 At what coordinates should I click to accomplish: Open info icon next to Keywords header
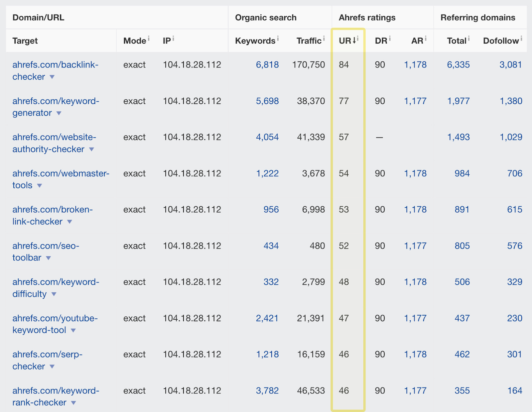(x=278, y=39)
